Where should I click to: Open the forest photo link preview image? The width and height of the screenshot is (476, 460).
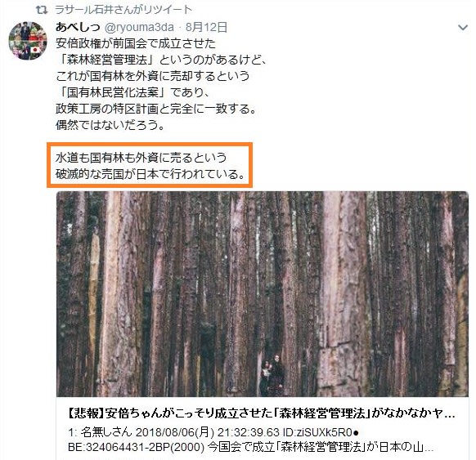[263, 294]
